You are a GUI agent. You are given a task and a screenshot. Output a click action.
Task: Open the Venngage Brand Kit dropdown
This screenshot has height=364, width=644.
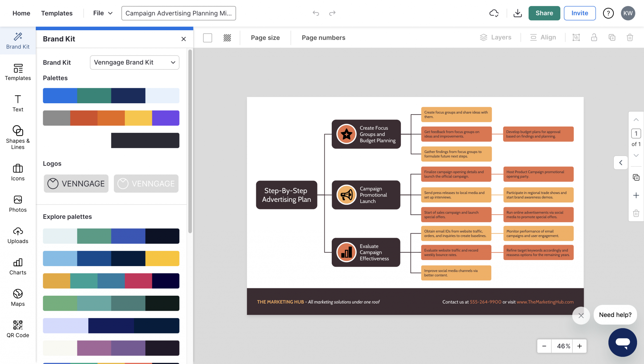(134, 62)
